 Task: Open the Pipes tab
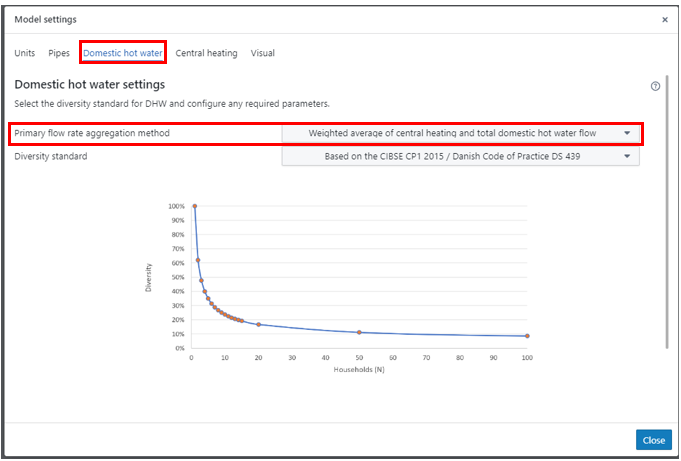59,53
